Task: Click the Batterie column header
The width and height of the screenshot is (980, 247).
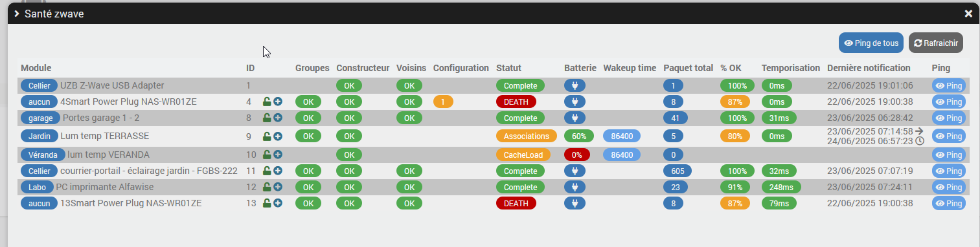Action: 580,68
